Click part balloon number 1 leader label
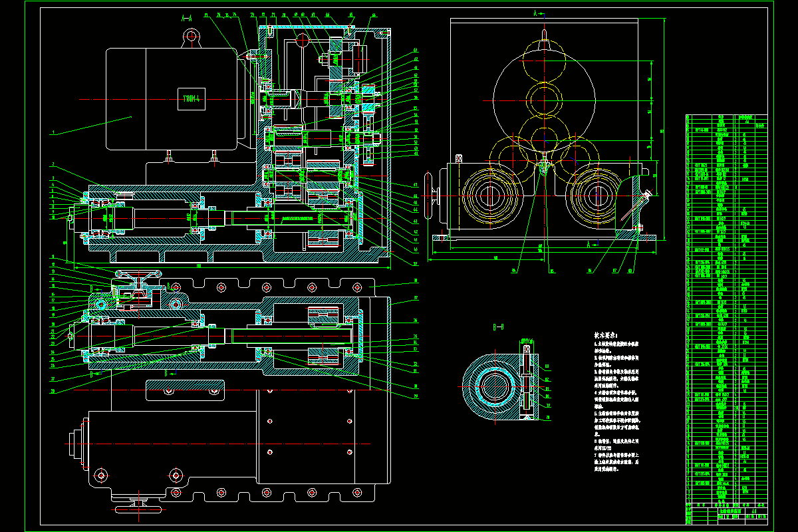The image size is (798, 532). 52,133
